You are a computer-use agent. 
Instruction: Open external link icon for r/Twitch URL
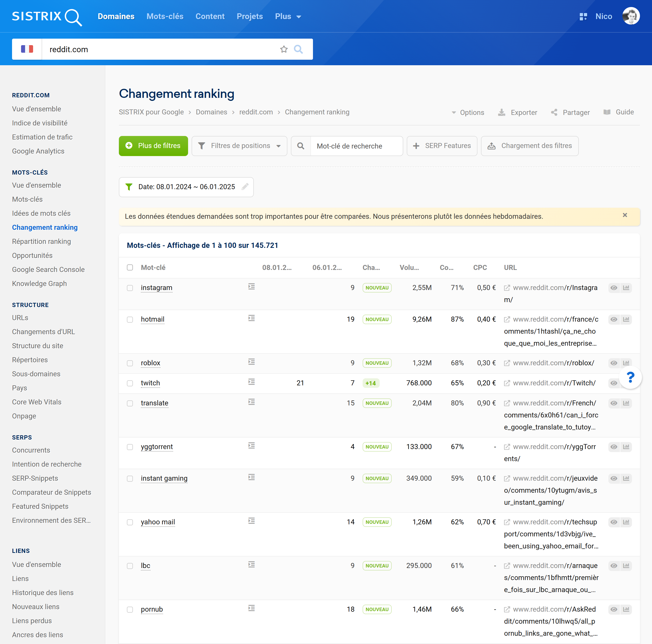[x=507, y=383]
